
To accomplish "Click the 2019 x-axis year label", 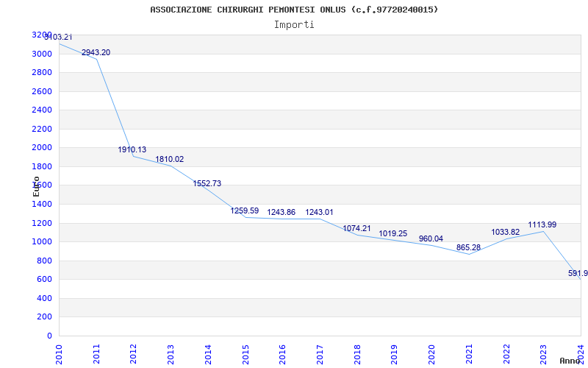I will tap(394, 355).
